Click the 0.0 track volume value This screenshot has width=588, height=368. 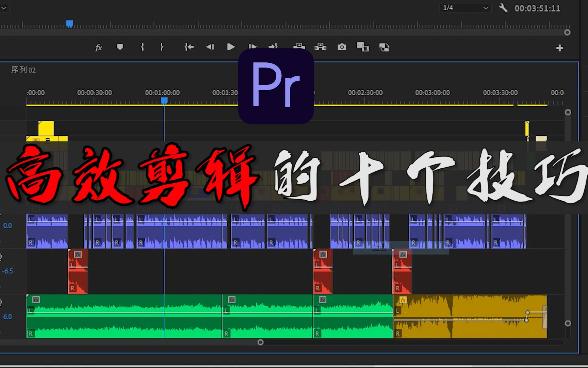[7, 225]
